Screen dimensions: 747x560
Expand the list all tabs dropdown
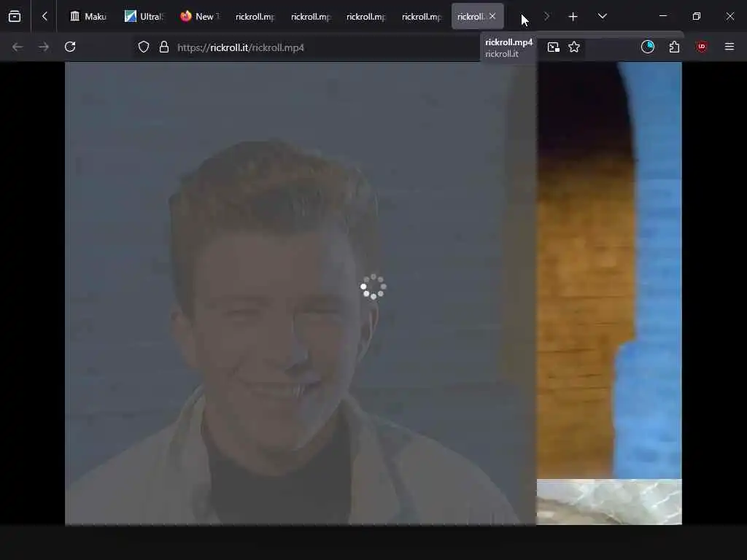pos(602,16)
